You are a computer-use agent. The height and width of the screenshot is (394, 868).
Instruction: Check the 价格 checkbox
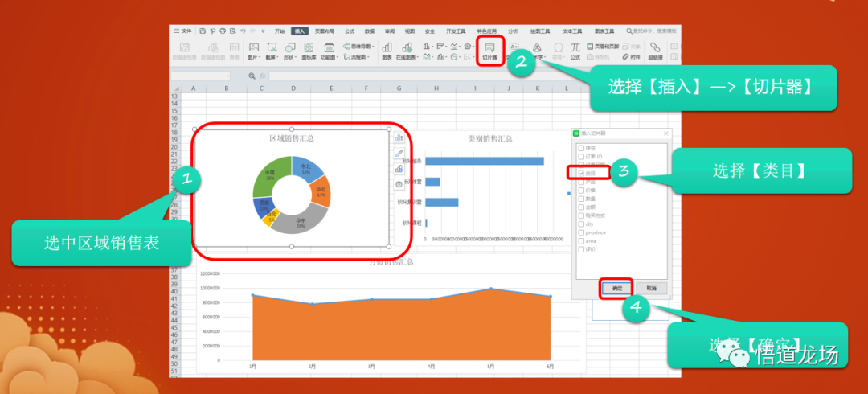[581, 190]
